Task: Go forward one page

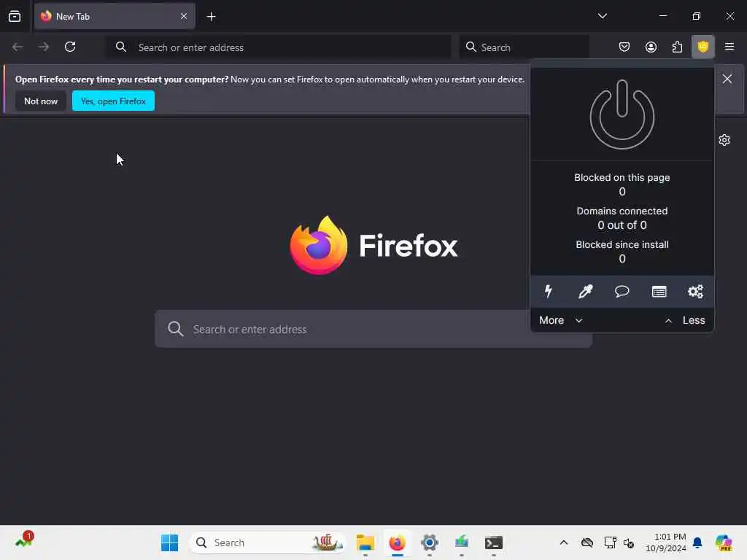Action: pos(44,47)
